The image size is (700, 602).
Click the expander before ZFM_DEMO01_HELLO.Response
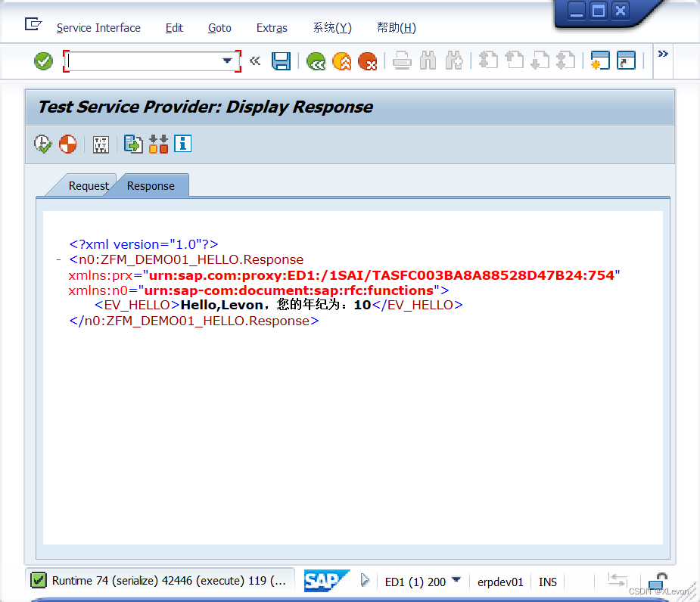coord(58,259)
